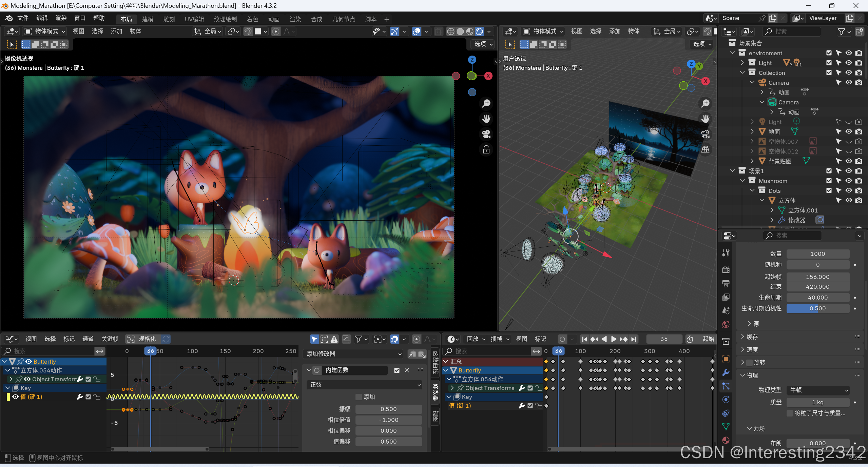The height and width of the screenshot is (467, 868).
Task: Click the lock camera to view icon
Action: [x=486, y=149]
